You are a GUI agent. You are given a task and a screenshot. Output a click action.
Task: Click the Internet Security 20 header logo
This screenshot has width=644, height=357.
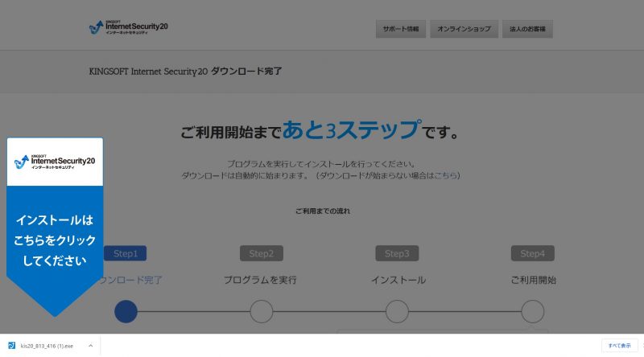128,27
